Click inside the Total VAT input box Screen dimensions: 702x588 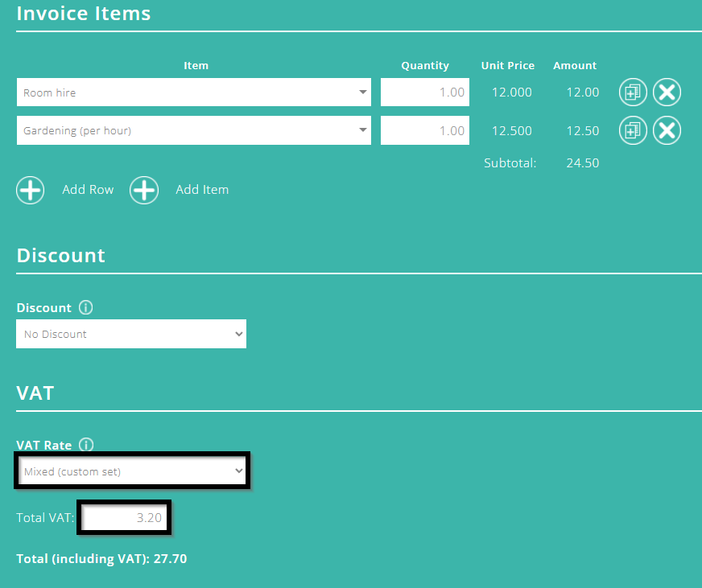[123, 517]
